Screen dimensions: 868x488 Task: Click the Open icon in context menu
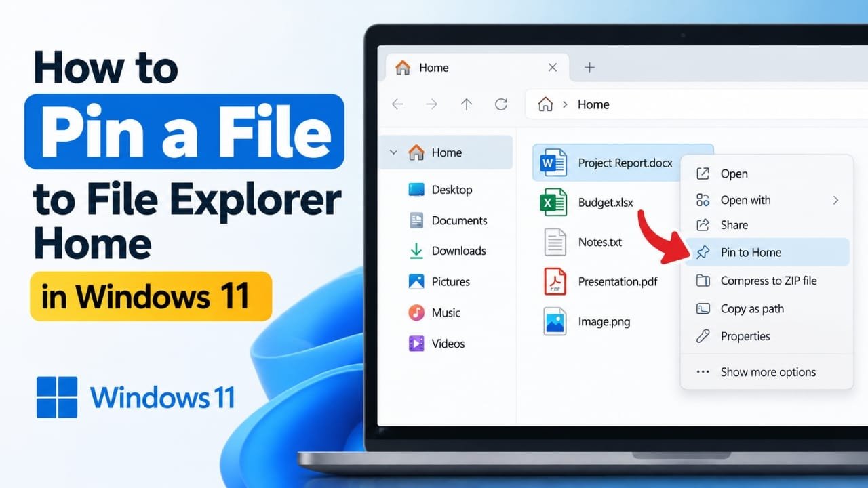703,174
